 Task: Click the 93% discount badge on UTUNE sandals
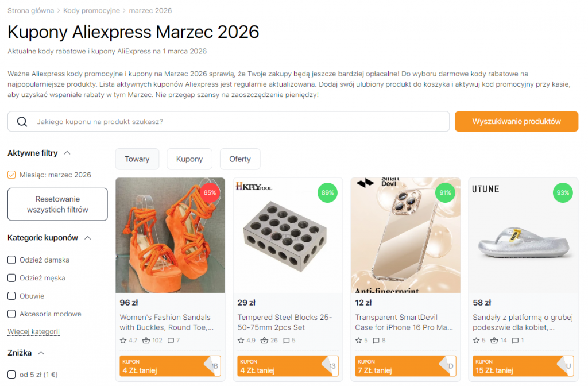(563, 193)
